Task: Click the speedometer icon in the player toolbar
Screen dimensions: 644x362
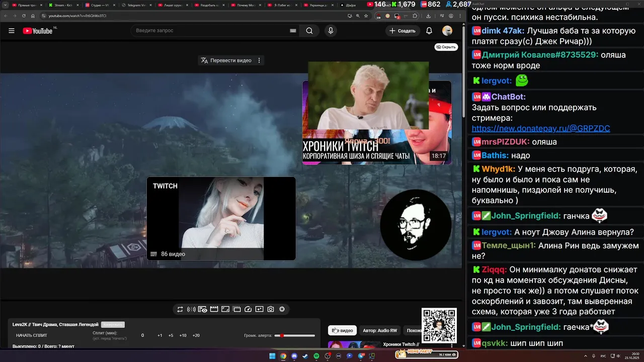Action: point(248,309)
